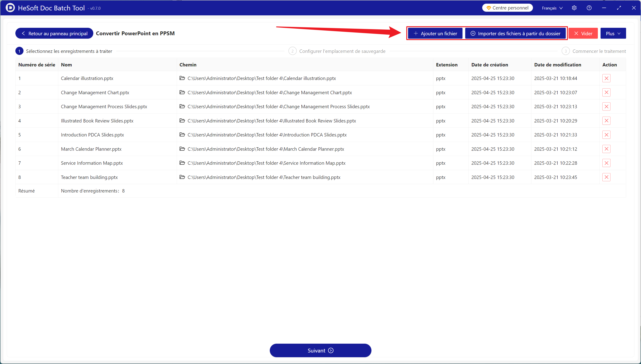Select file name Change Management Chart.pptx
Viewport: 641px width, 364px height.
click(x=95, y=92)
